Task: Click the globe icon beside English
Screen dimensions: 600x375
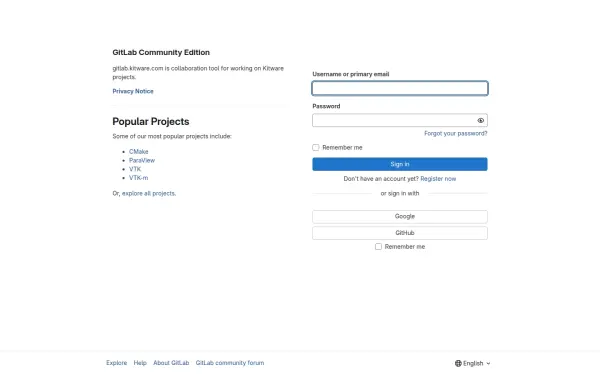Action: [x=458, y=363]
